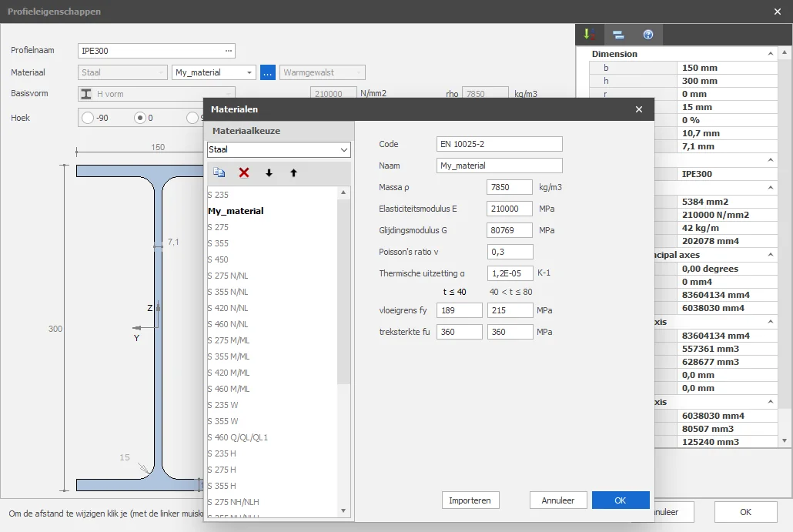Click the Glijdingsmodulus G field
The width and height of the screenshot is (793, 532).
[x=509, y=230]
